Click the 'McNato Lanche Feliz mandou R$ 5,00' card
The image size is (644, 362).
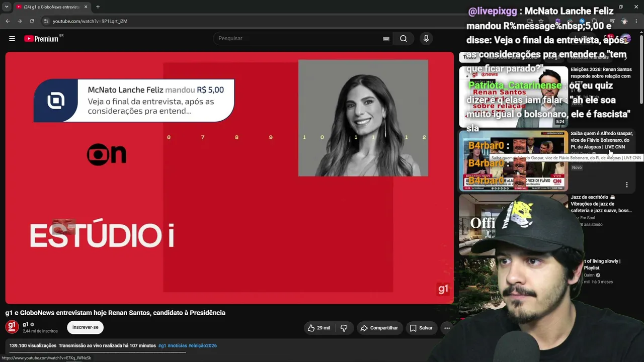134,101
